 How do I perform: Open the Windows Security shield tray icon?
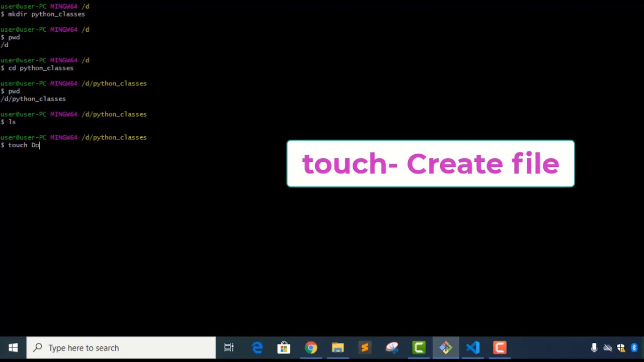621,348
